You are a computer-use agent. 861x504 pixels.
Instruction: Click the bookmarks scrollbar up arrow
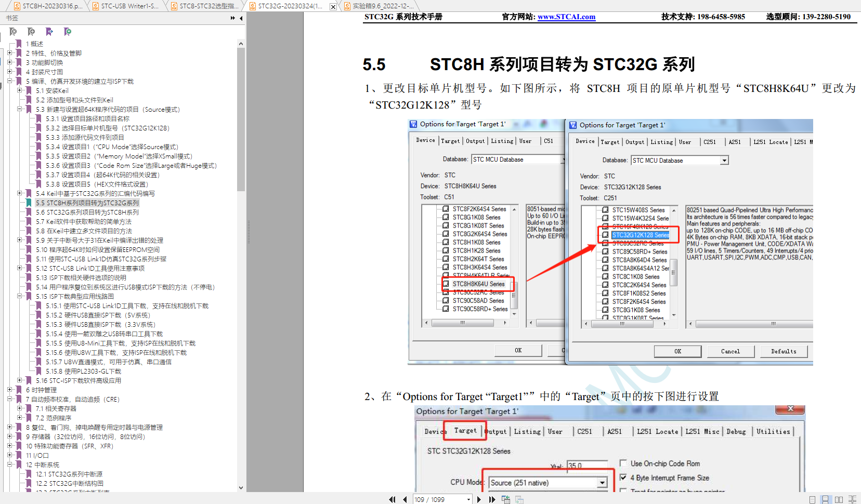coord(241,44)
